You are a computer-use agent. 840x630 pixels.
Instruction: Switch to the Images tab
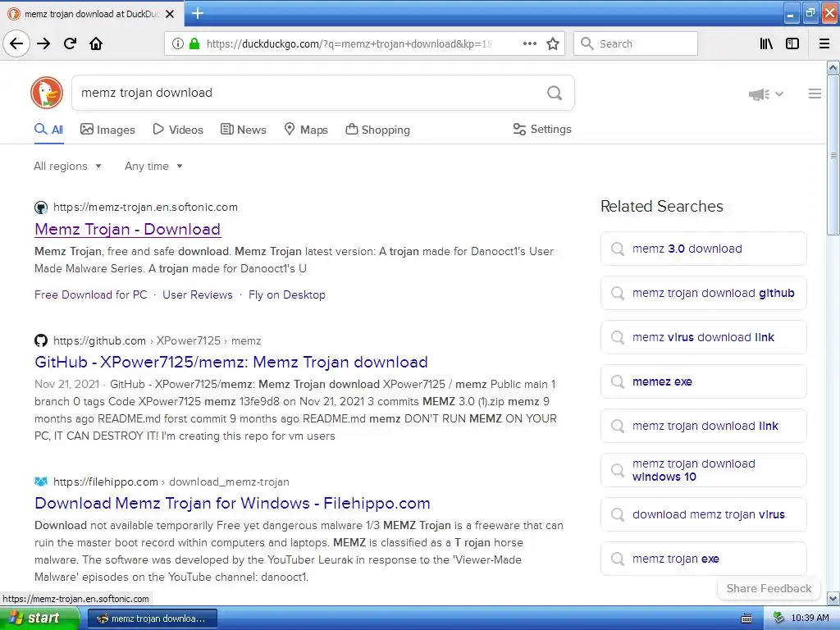pos(107,130)
